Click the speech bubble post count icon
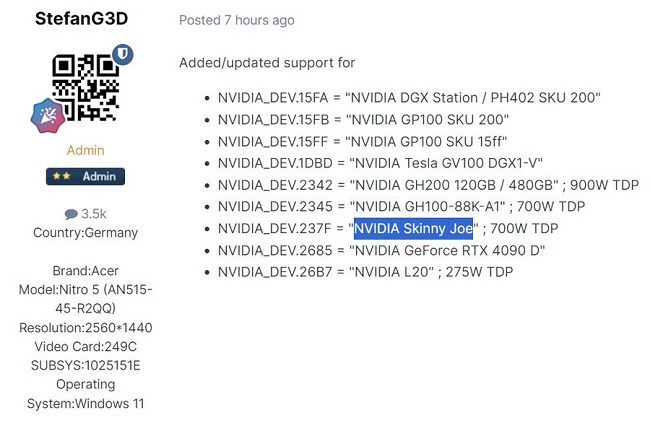 pyautogui.click(x=71, y=214)
